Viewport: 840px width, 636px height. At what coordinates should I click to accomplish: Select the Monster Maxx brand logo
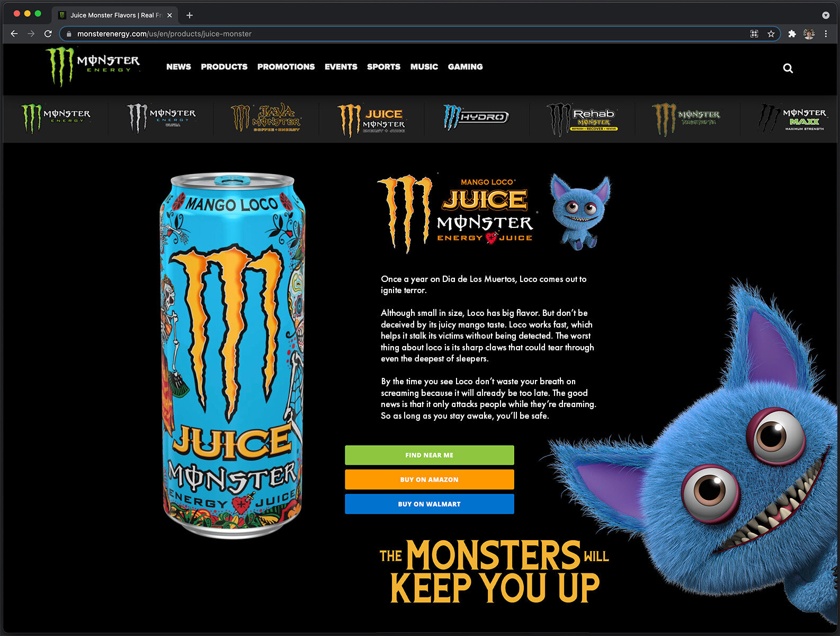tap(792, 118)
